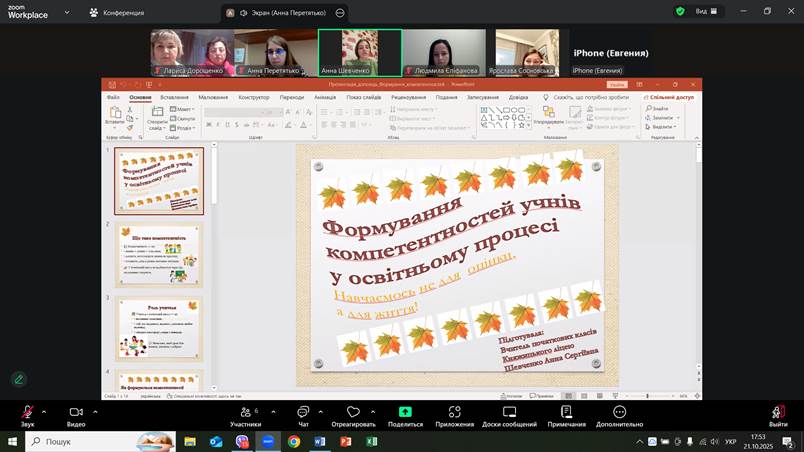Toggle the Video camera button
The width and height of the screenshot is (804, 452).
click(76, 412)
